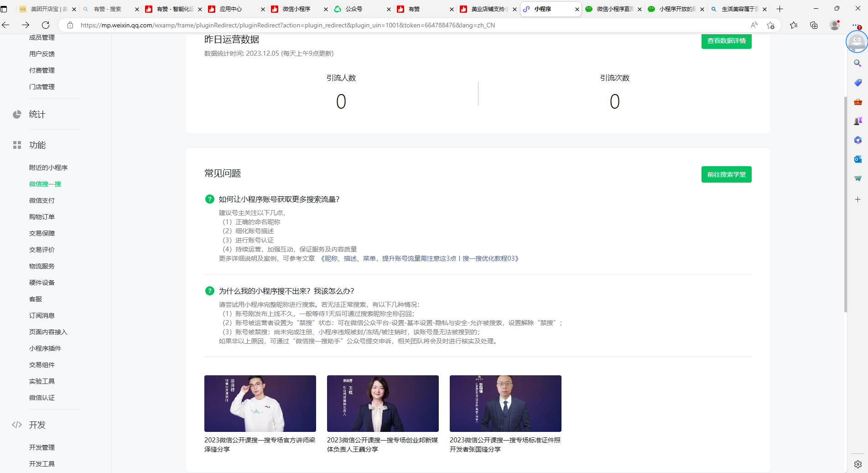868x473 pixels.
Task: Close the 小程序 active tab
Action: 577,9
